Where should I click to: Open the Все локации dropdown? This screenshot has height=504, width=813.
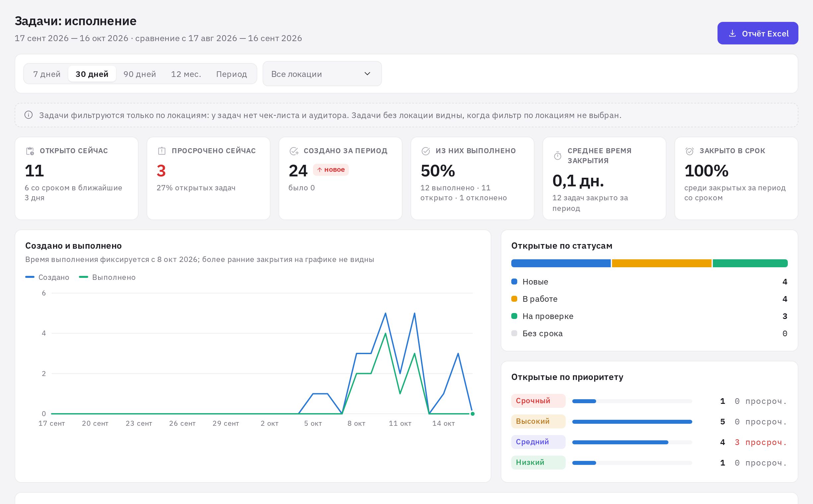(322, 74)
